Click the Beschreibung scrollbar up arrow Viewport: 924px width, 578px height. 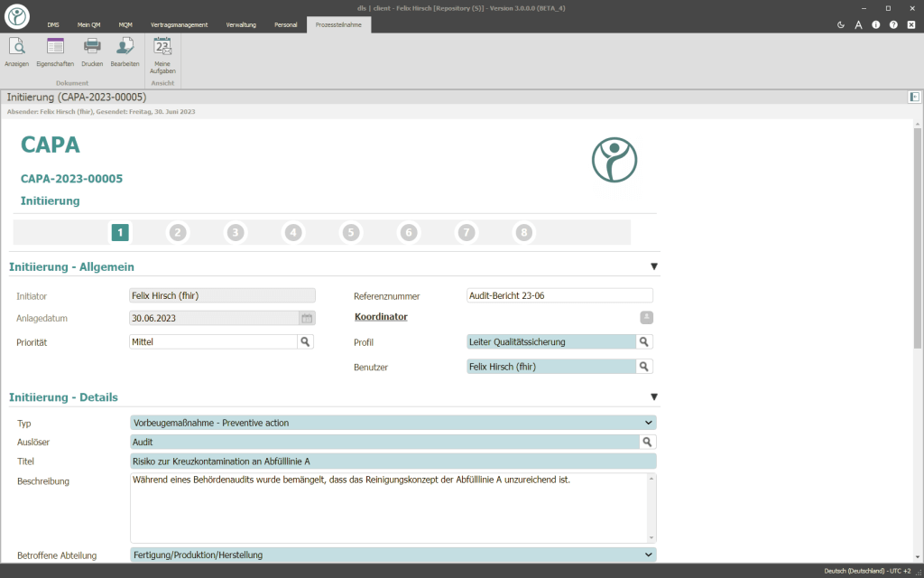pyautogui.click(x=651, y=479)
